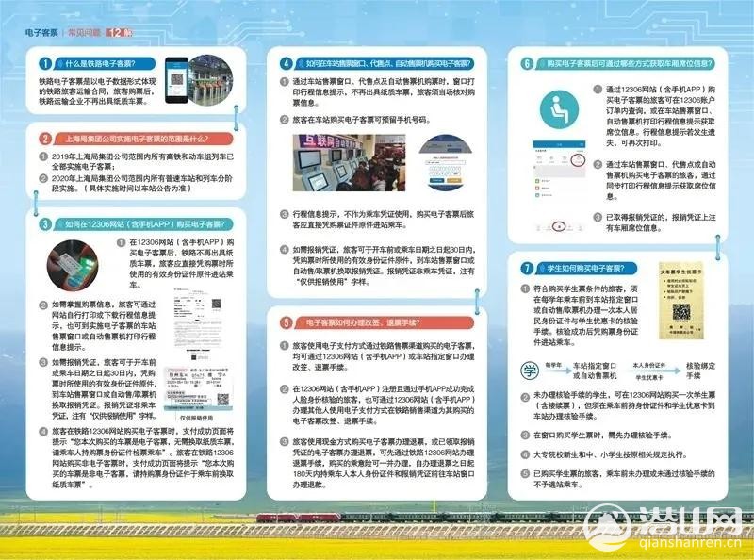Click the '电子客票' header title
Viewport: 754px width, 560px height.
(41, 31)
